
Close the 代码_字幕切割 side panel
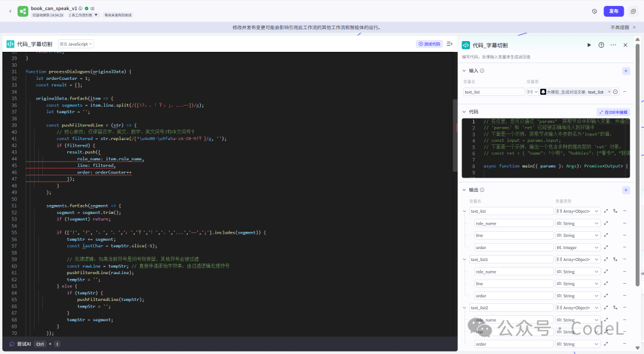coord(625,45)
